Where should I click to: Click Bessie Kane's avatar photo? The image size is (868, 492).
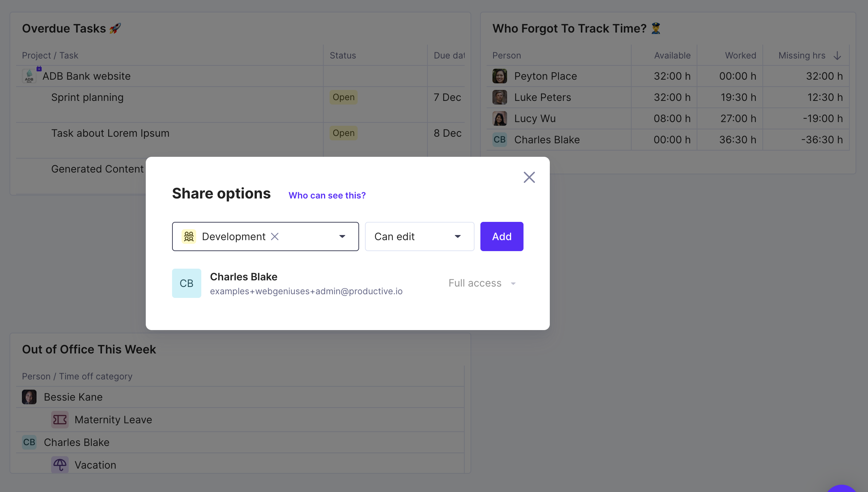tap(29, 397)
